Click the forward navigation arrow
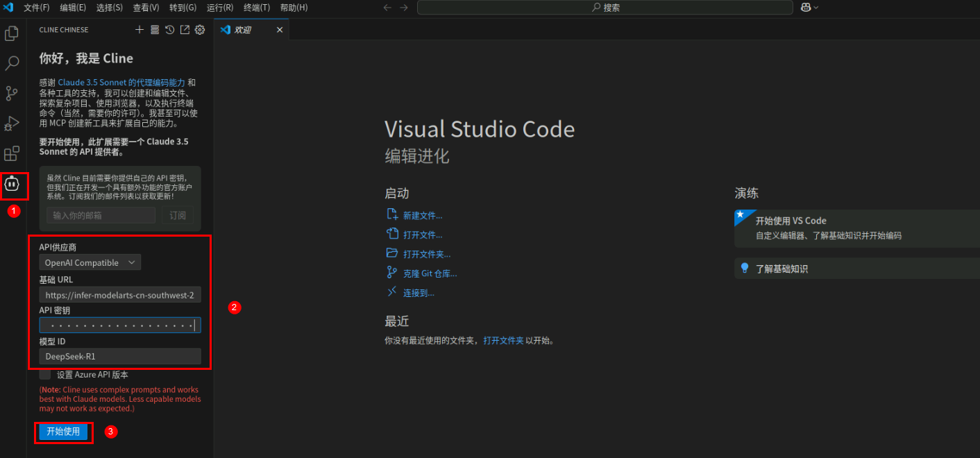Image resolution: width=980 pixels, height=458 pixels. pyautogui.click(x=404, y=8)
